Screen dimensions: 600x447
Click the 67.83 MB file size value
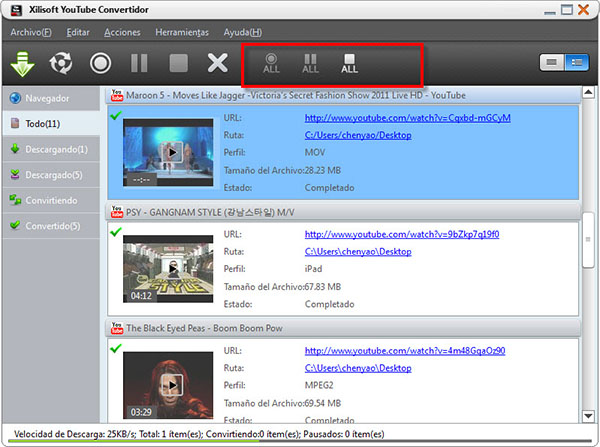[322, 287]
